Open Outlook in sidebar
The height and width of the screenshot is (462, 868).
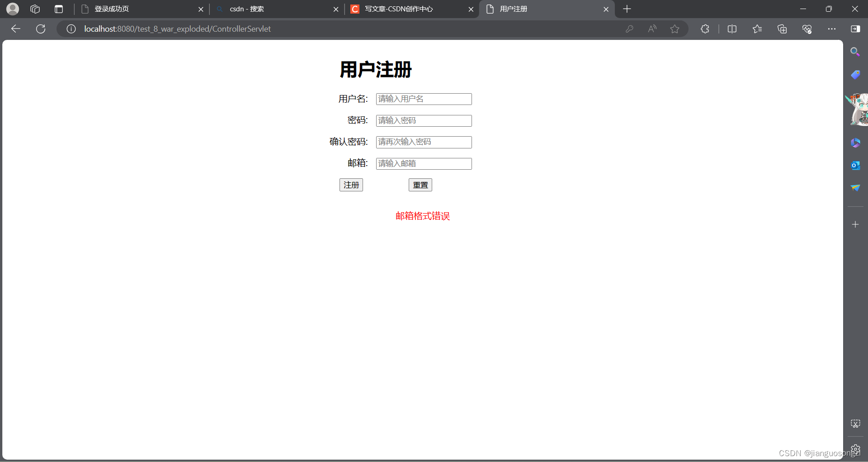855,166
